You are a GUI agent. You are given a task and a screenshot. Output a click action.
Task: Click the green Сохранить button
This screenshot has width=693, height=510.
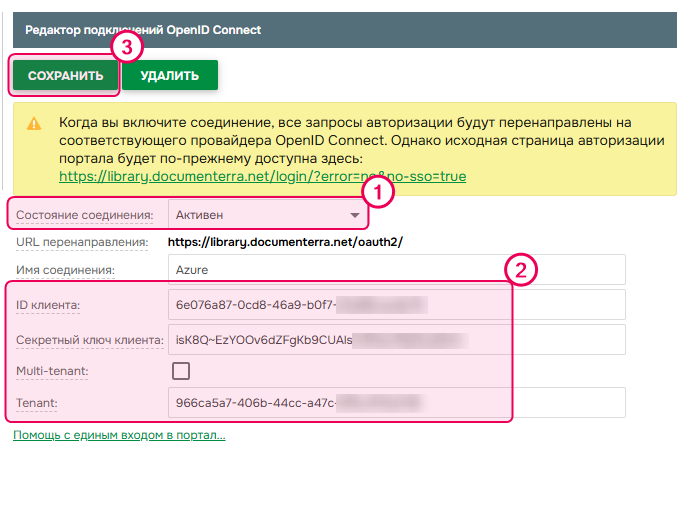coord(65,76)
